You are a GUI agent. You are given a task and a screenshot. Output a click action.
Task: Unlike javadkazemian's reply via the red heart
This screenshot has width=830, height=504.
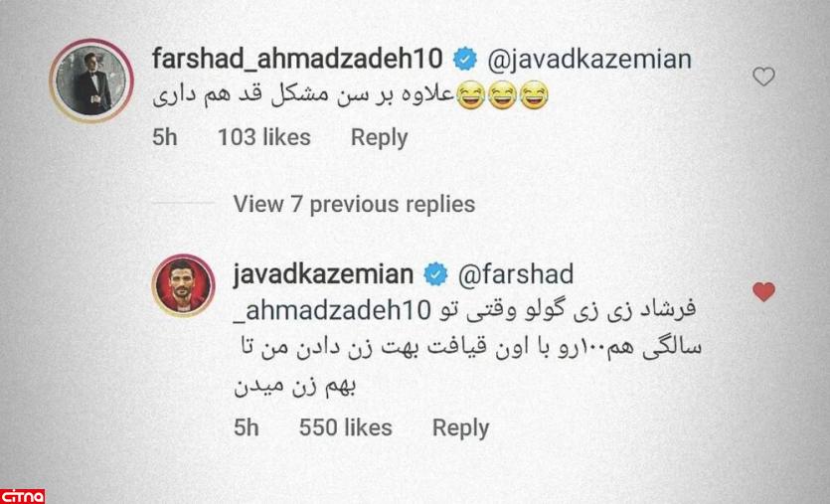(763, 291)
